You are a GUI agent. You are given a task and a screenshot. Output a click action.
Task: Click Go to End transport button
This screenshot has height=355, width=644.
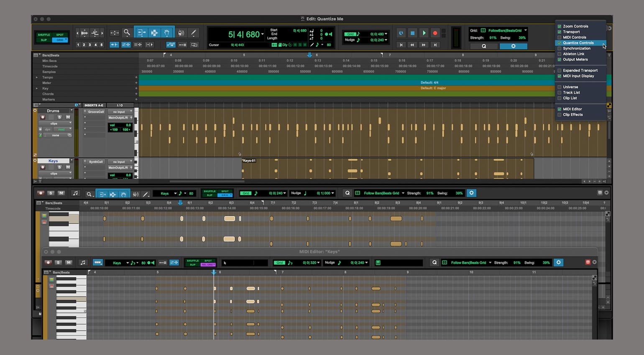[x=435, y=45]
